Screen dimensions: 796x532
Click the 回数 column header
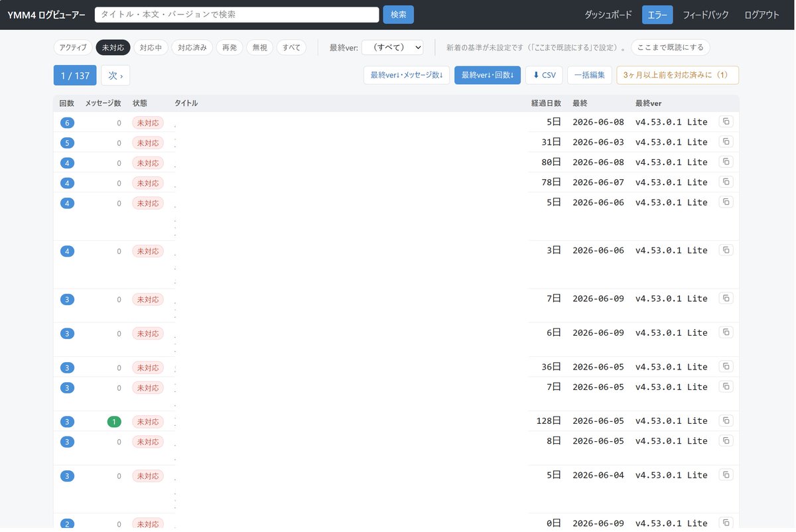67,103
